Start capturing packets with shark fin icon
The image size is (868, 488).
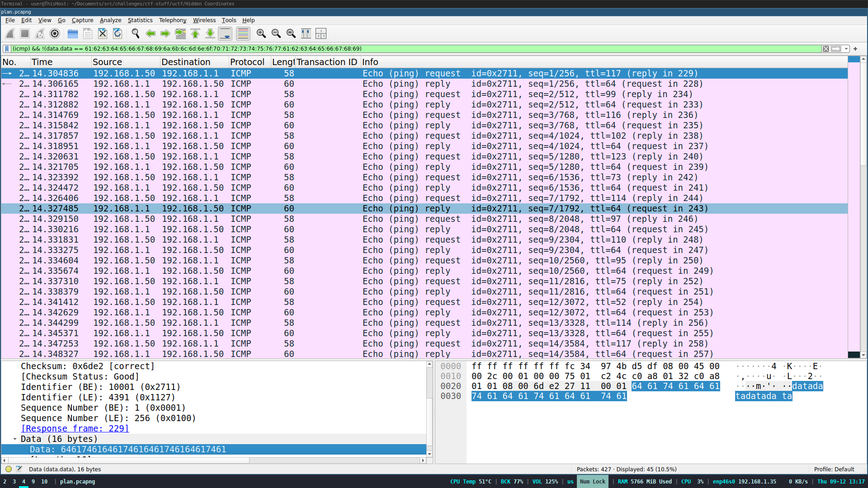tap(10, 33)
